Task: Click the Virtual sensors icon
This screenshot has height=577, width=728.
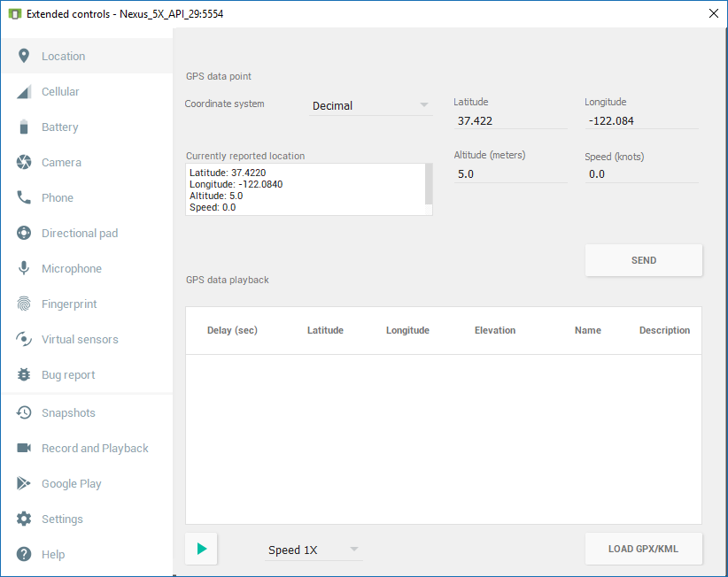Action: 24,339
